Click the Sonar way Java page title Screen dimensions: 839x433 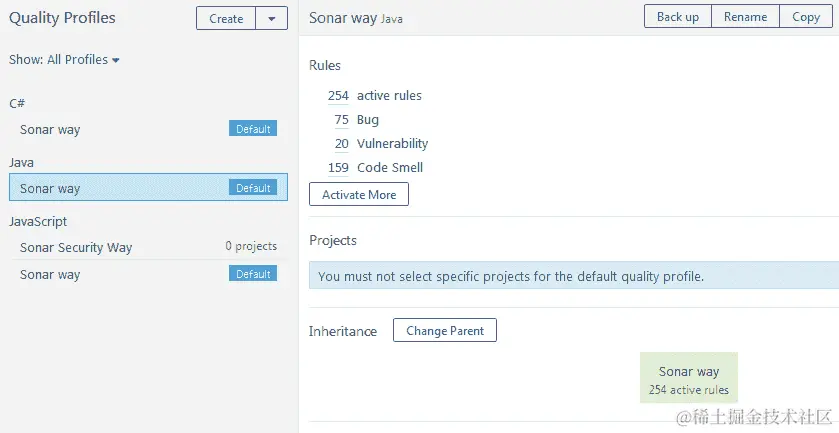coord(356,18)
